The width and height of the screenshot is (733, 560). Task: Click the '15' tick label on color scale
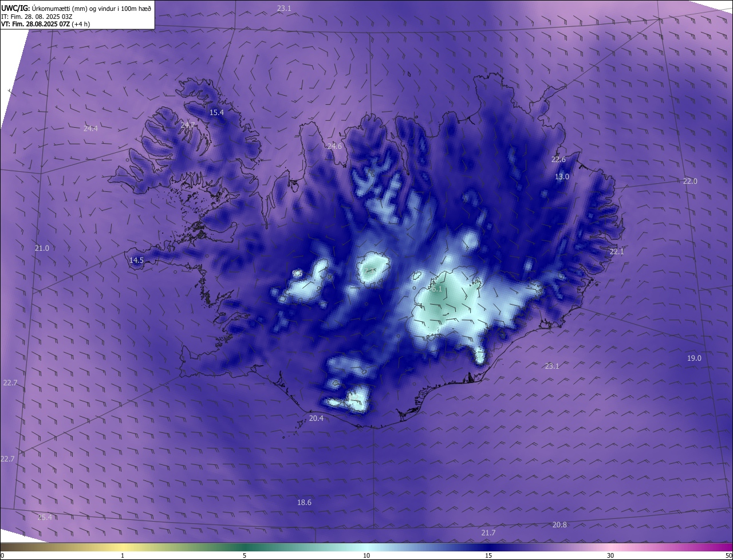click(488, 555)
